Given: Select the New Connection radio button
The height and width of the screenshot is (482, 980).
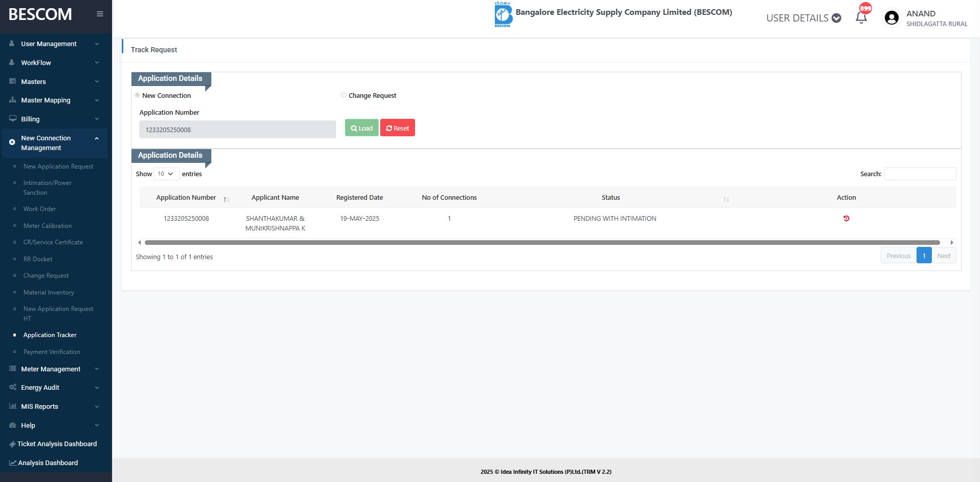Looking at the screenshot, I should click(x=137, y=95).
